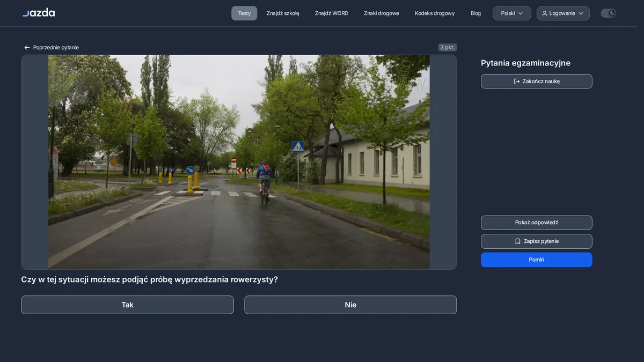Click the bookmark icon in Zapisz pytanie
The width and height of the screenshot is (644, 362).
[x=518, y=241]
